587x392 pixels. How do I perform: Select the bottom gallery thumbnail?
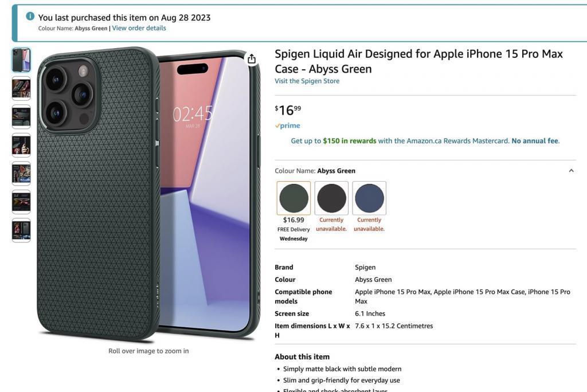pos(21,229)
